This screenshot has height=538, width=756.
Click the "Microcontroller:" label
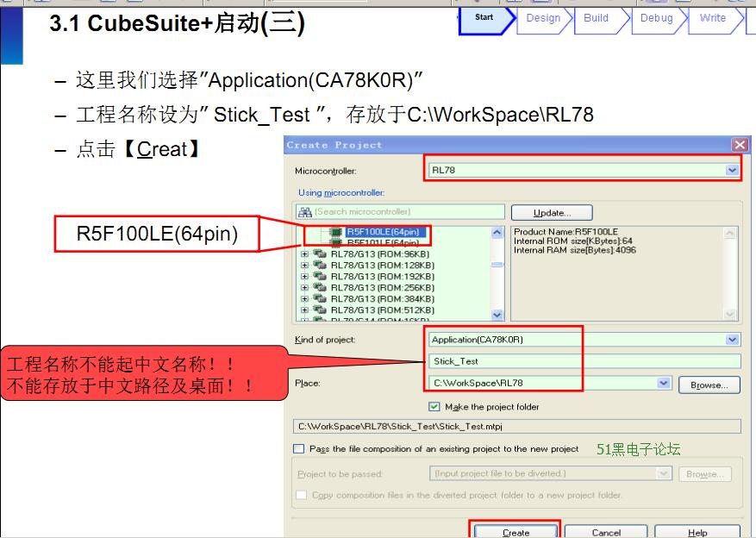[x=326, y=171]
